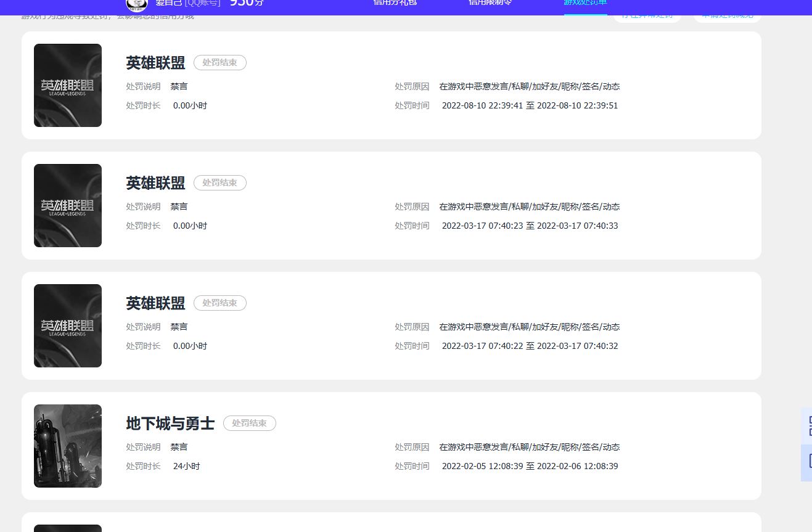Screen dimensions: 812x532
Task: Click the user avatar in the top bar
Action: pos(136,4)
